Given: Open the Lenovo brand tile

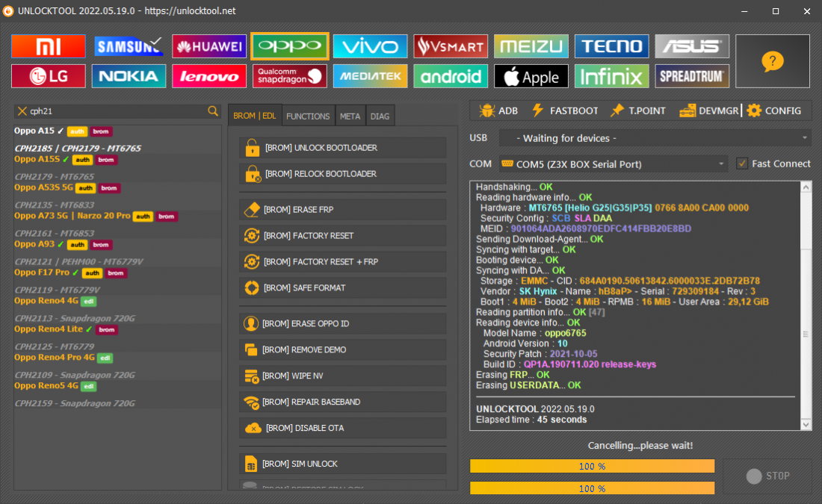Looking at the screenshot, I should 209,76.
